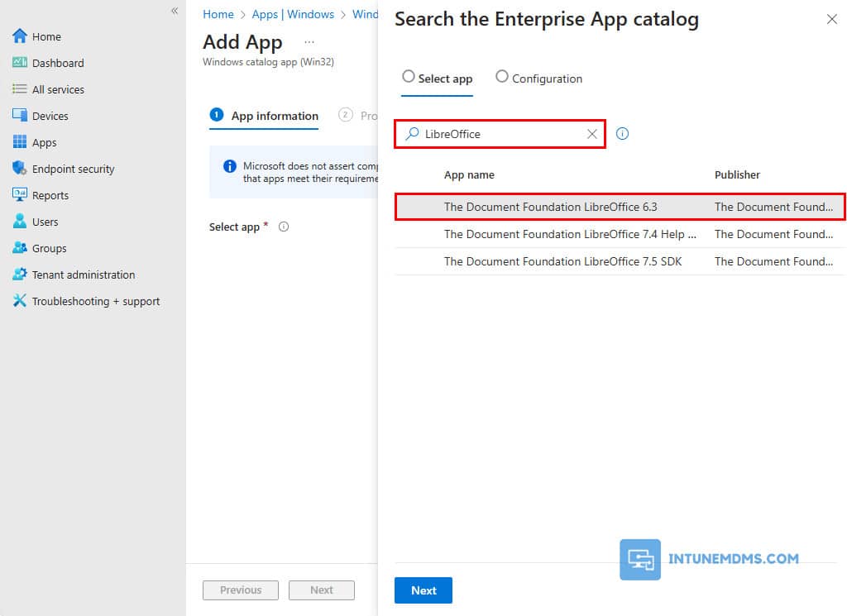Click the greyed Next button in Add App
Screen dimensions: 847x616
pos(322,590)
